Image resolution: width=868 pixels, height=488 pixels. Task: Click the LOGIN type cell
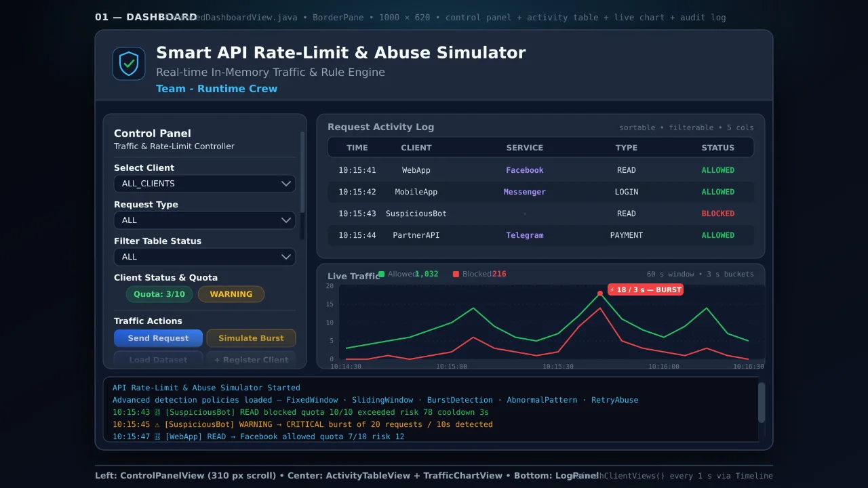[627, 192]
